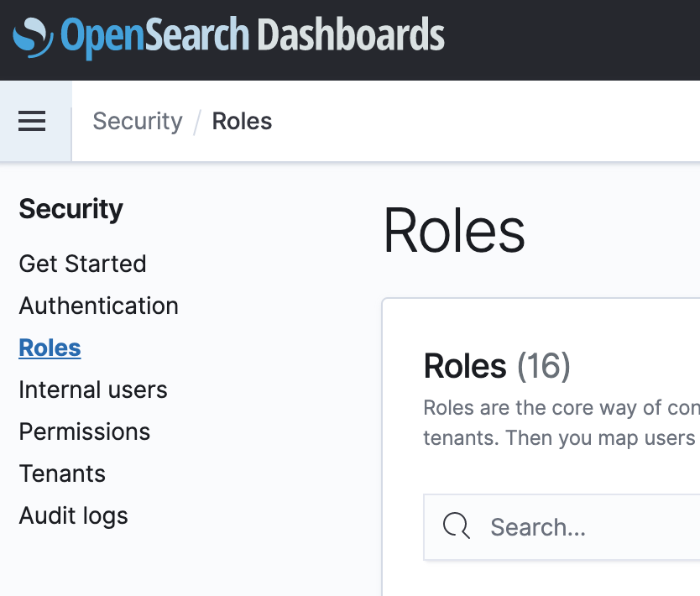Click the slash breadcrumb separator
The height and width of the screenshot is (596, 700).
(197, 122)
